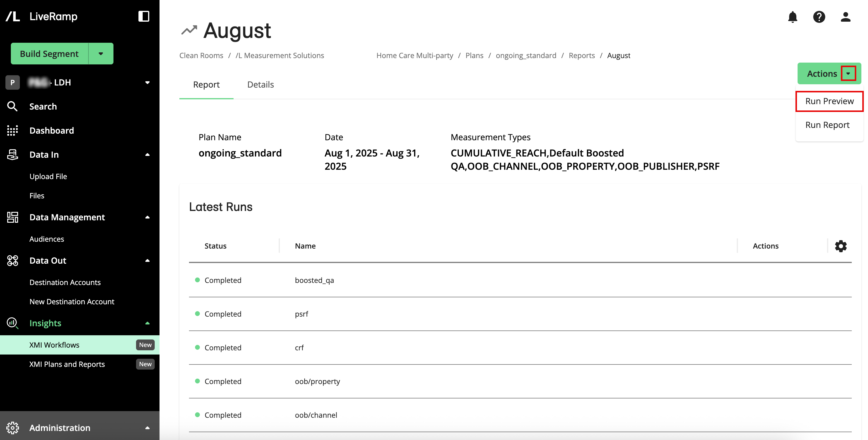
Task: Collapse the Data In section
Action: click(x=147, y=155)
